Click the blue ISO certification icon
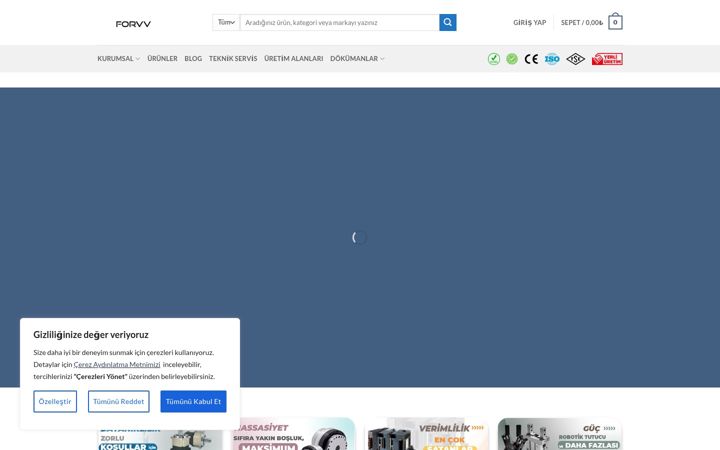 [552, 59]
